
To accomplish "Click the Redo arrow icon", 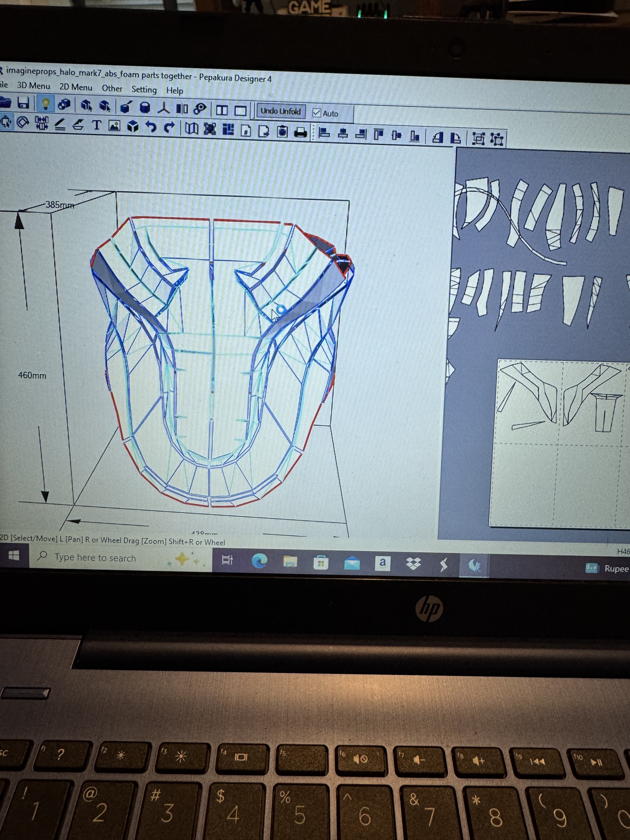I will pyautogui.click(x=169, y=127).
